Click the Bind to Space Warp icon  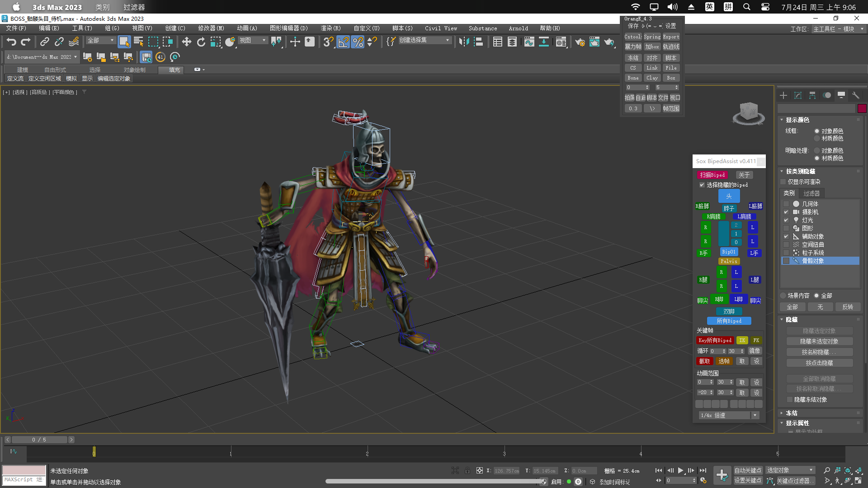pos(74,42)
